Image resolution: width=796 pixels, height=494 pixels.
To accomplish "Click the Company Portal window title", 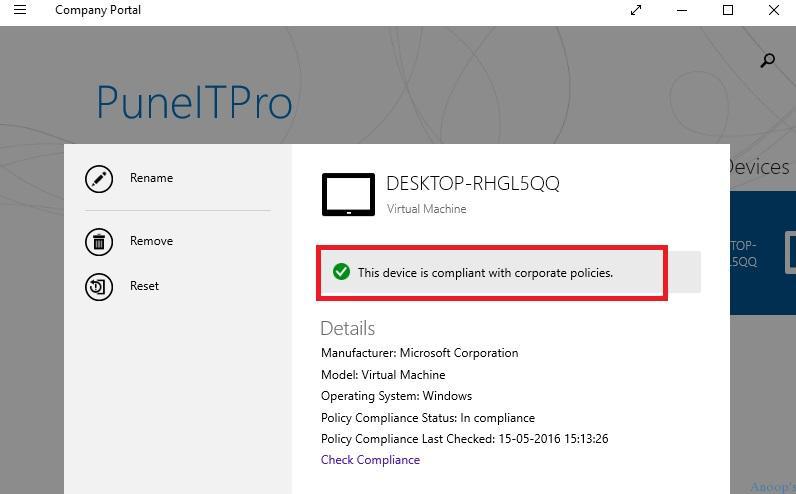I will (98, 10).
